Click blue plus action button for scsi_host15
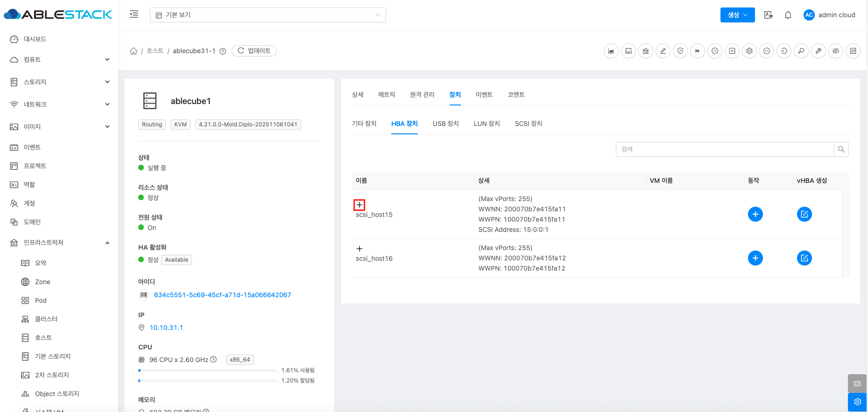 tap(755, 214)
